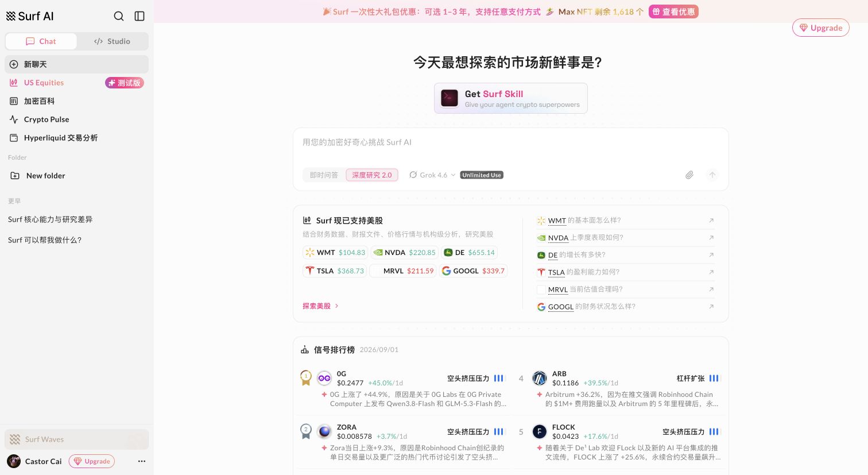Click the 信号排行榜 heading
The image size is (868, 475).
pos(334,350)
